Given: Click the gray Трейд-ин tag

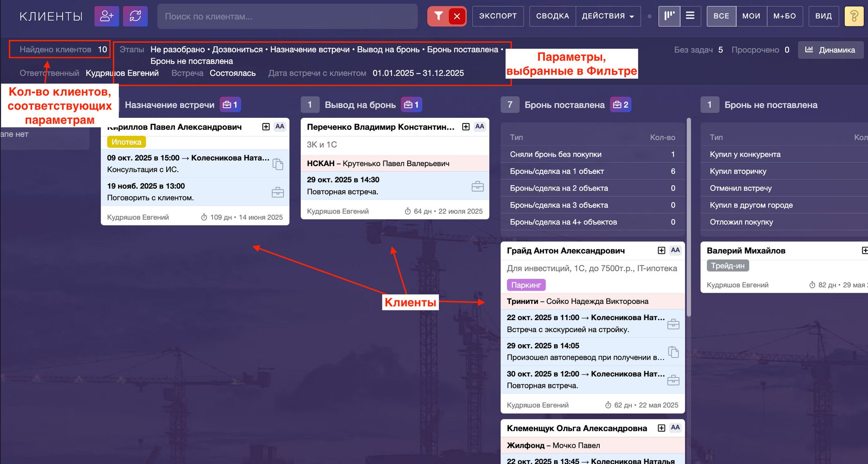Looking at the screenshot, I should pyautogui.click(x=728, y=266).
